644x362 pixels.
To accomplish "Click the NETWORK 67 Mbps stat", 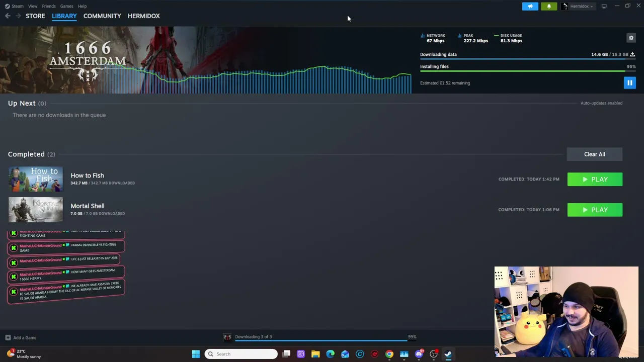I will pos(433,38).
